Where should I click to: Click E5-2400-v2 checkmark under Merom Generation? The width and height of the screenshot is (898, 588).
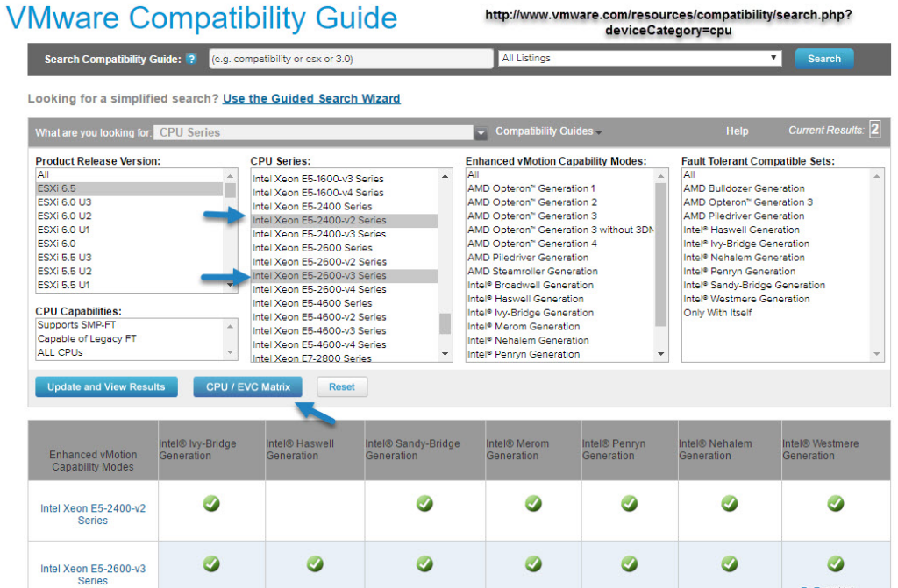click(x=533, y=503)
